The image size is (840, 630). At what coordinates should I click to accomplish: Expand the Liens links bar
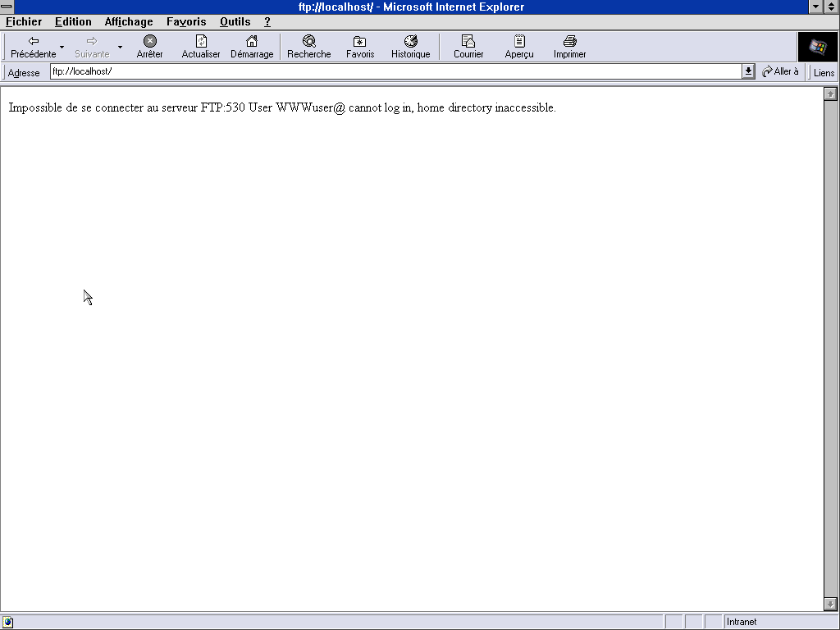coord(824,73)
